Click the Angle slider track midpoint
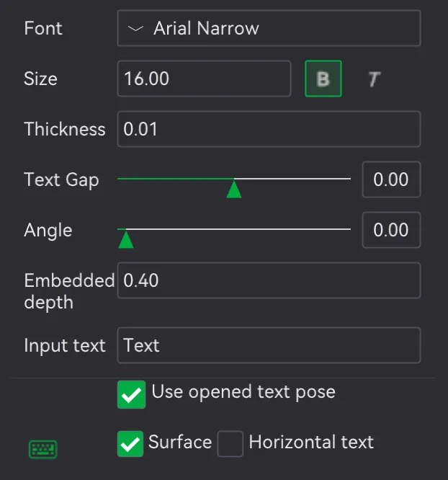 pos(234,229)
